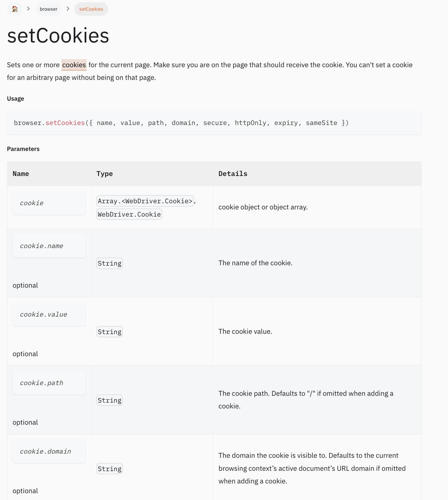Select the cookie parameter name cell
Screen dimensions: 448x500
49,203
